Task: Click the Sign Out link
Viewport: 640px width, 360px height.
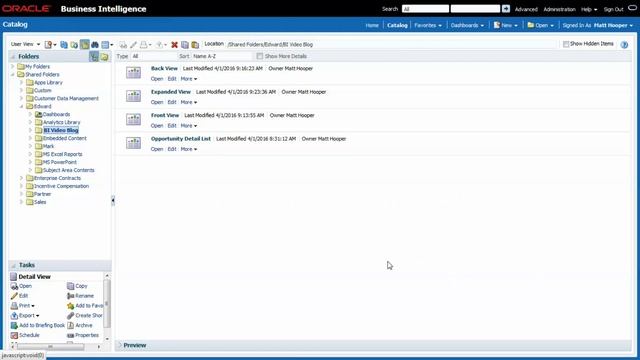Action: (x=613, y=9)
